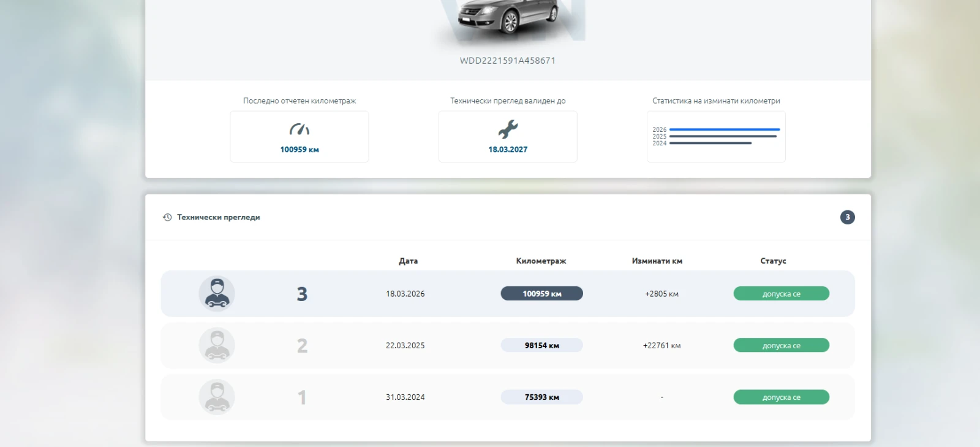Click the large number 3 in first row
Screen dimensions: 980x447
coord(302,294)
